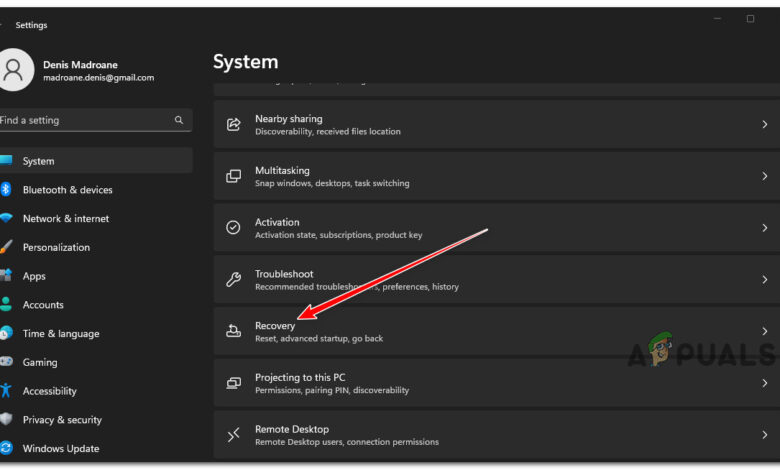Screen dimensions: 780x470
Task: Expand the Projecting to this PC chevron
Action: [x=765, y=383]
